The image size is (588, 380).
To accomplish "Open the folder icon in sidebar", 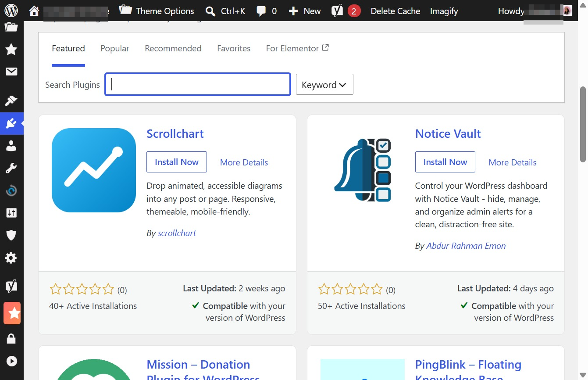I will tap(11, 27).
